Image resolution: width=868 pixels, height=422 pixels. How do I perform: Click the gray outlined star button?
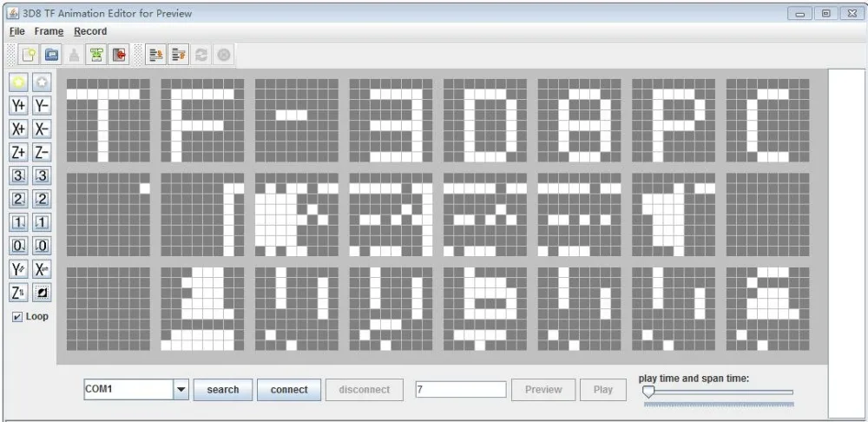[42, 82]
